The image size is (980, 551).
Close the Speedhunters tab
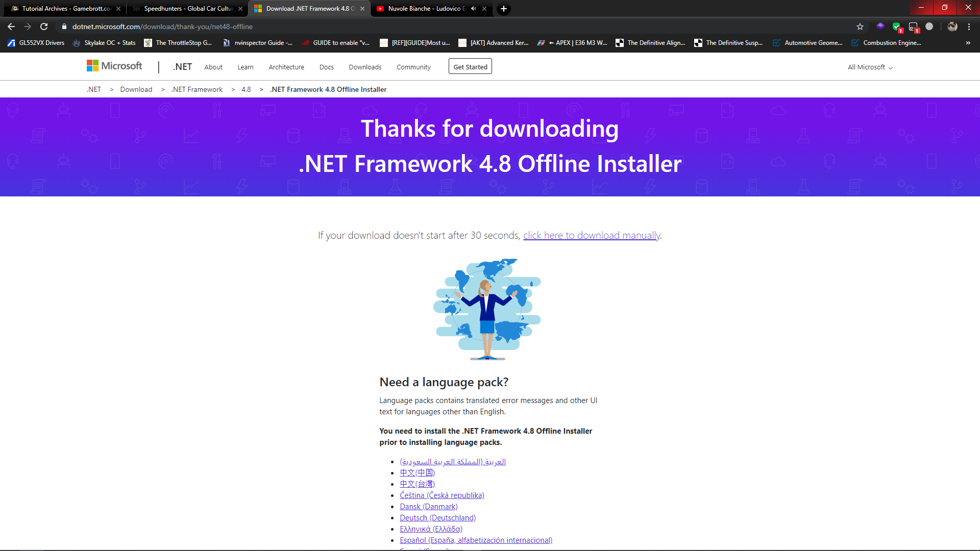(240, 9)
